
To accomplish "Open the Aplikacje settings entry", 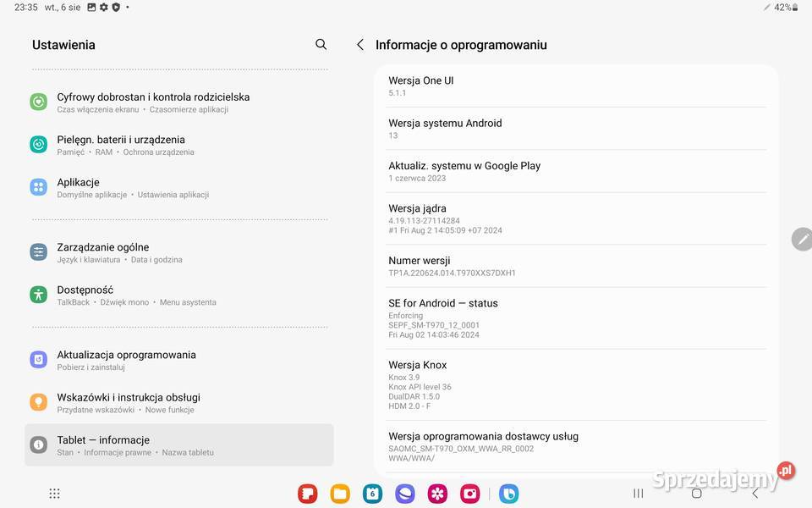I will (x=179, y=188).
